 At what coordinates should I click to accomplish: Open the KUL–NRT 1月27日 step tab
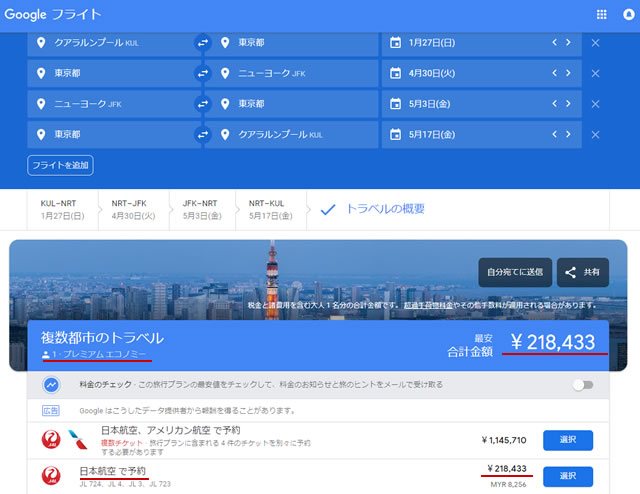(62, 210)
